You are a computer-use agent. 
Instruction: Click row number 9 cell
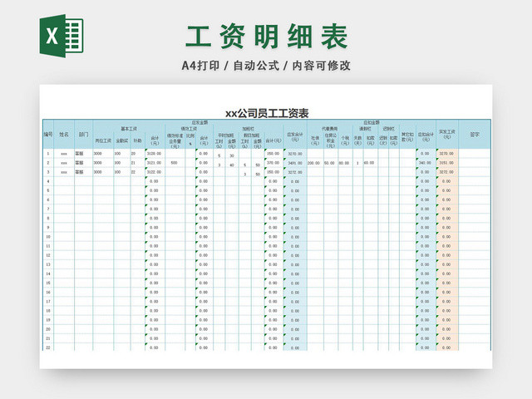[48, 227]
